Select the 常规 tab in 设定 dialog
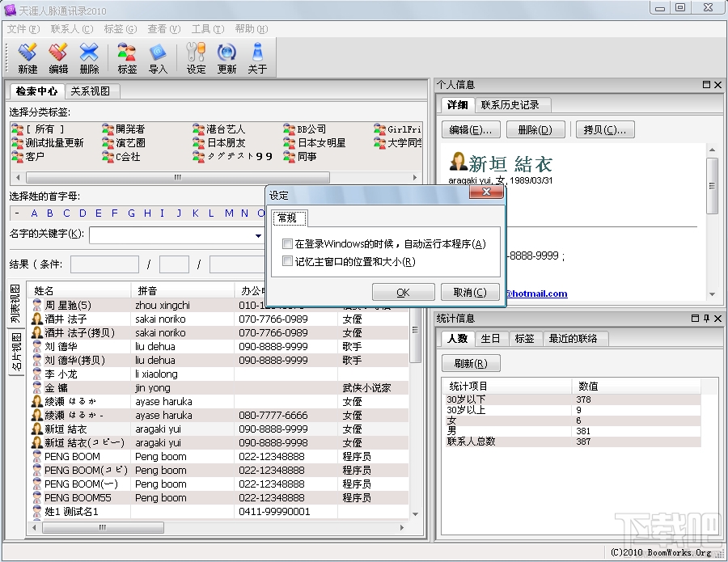728x562 pixels. point(290,218)
